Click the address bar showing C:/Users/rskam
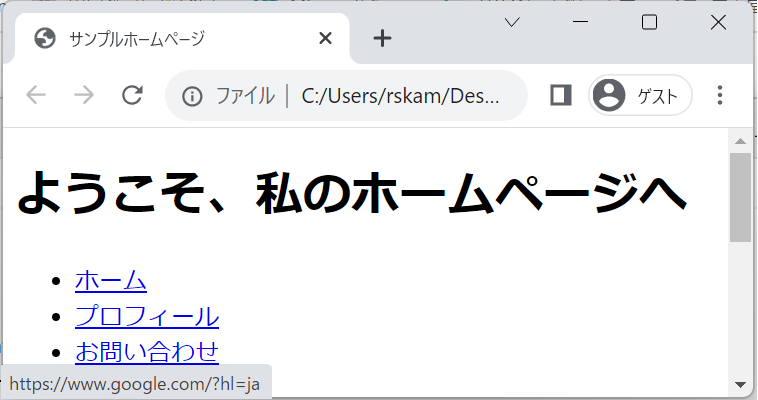 click(398, 96)
